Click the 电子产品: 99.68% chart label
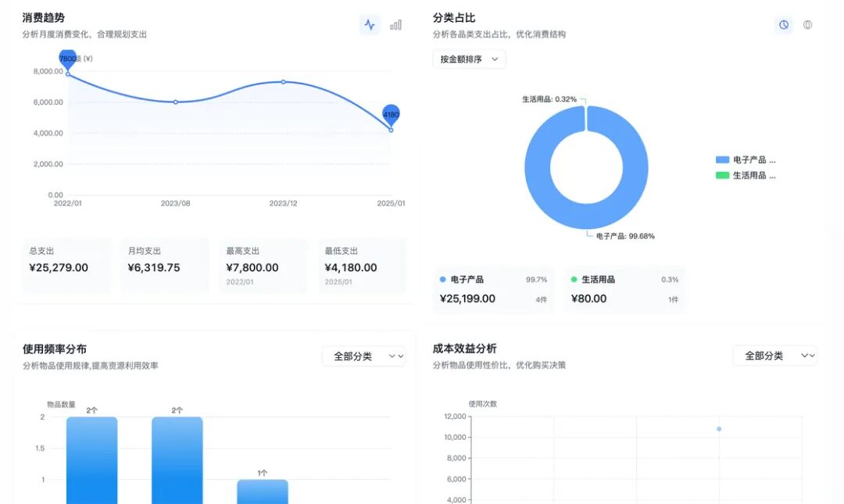Screen dimensions: 844x504 [x=625, y=236]
